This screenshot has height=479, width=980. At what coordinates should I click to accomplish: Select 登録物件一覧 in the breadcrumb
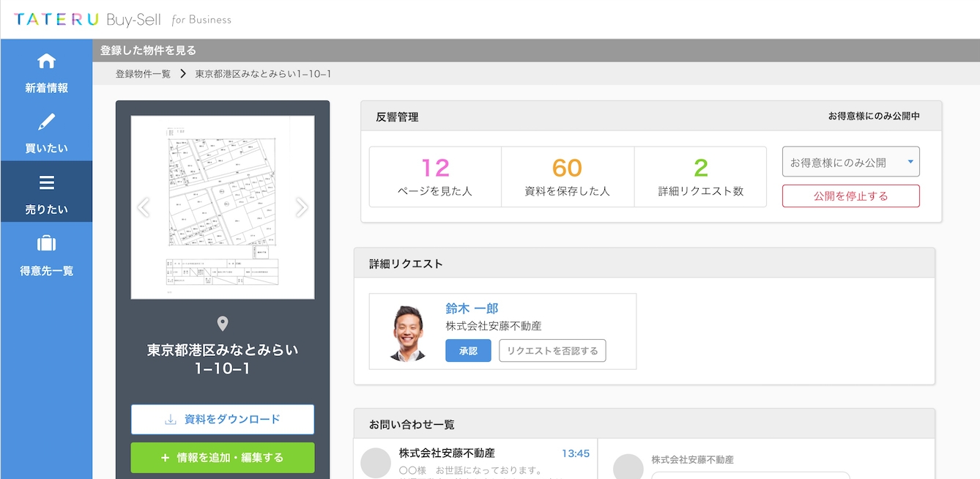pos(144,73)
